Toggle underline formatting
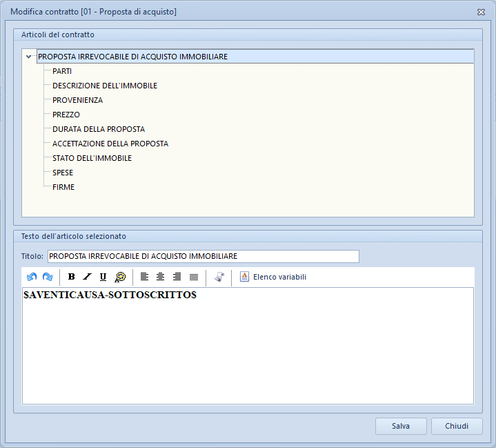This screenshot has width=496, height=448. coord(103,277)
